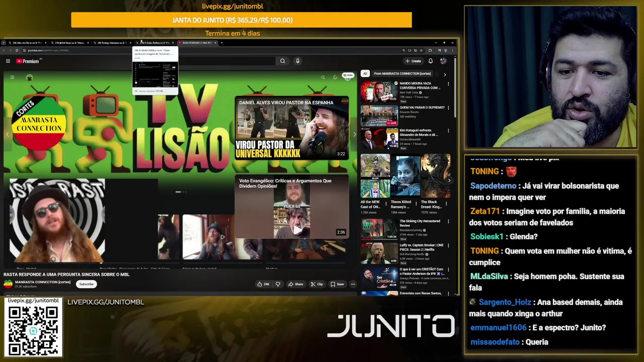
Task: Open O que é ser um CRISTÃO video
Action: [405, 277]
